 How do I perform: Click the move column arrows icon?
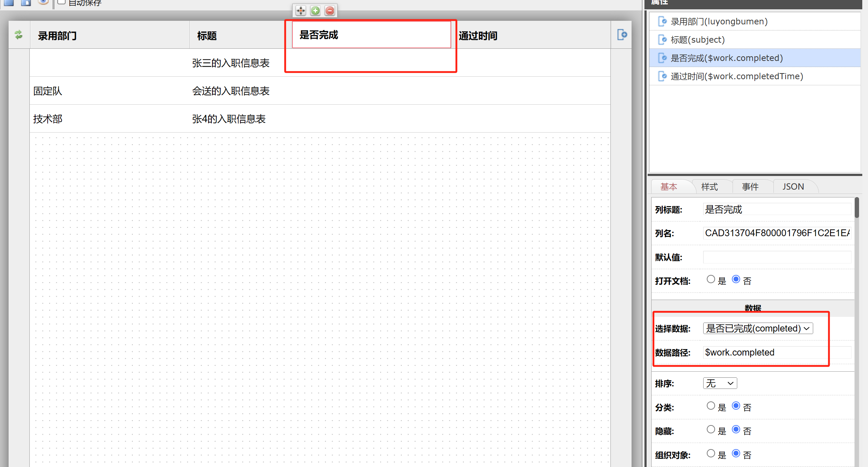pyautogui.click(x=301, y=11)
